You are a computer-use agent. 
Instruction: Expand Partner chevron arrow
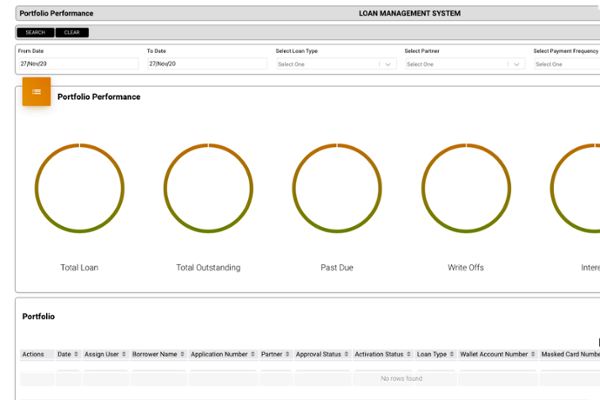[516, 64]
